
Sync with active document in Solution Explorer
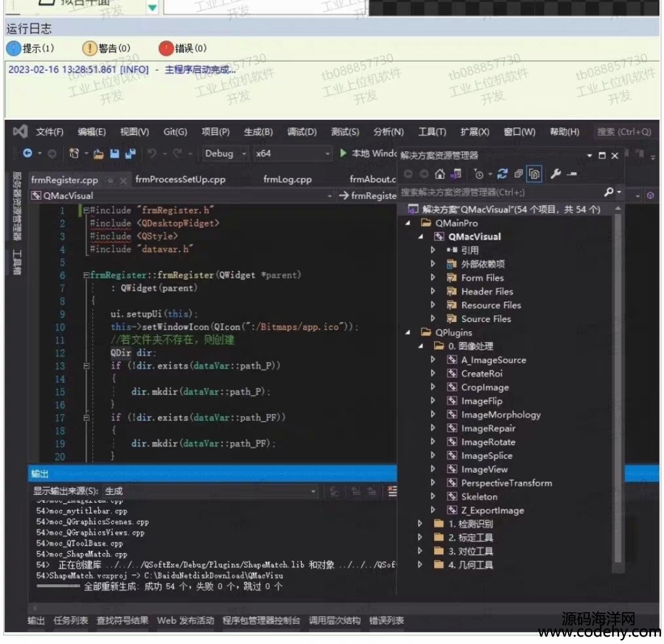pyautogui.click(x=502, y=174)
